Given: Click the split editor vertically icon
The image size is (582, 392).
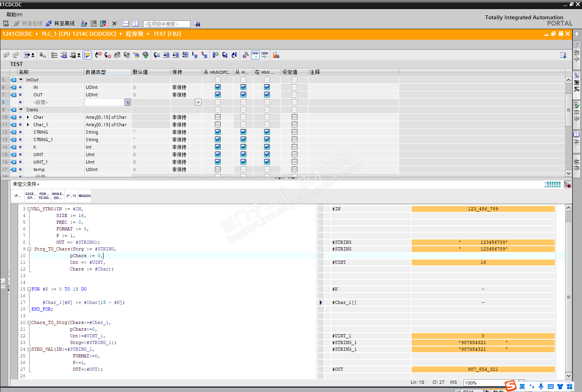Looking at the screenshot, I should 135,24.
